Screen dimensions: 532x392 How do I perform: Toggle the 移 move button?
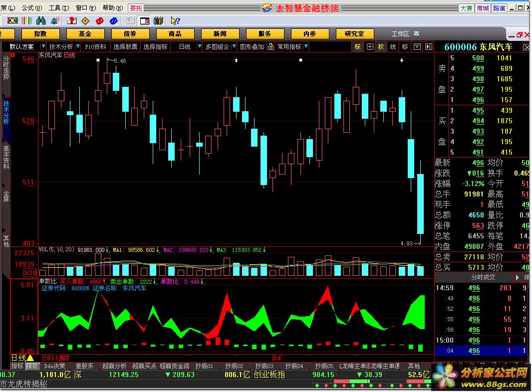tap(405, 47)
